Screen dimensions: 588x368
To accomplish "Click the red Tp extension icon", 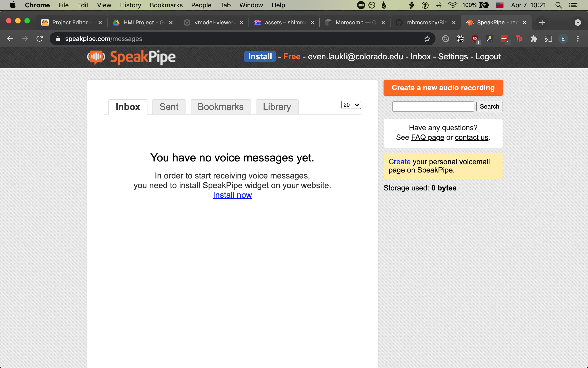I will tap(519, 39).
